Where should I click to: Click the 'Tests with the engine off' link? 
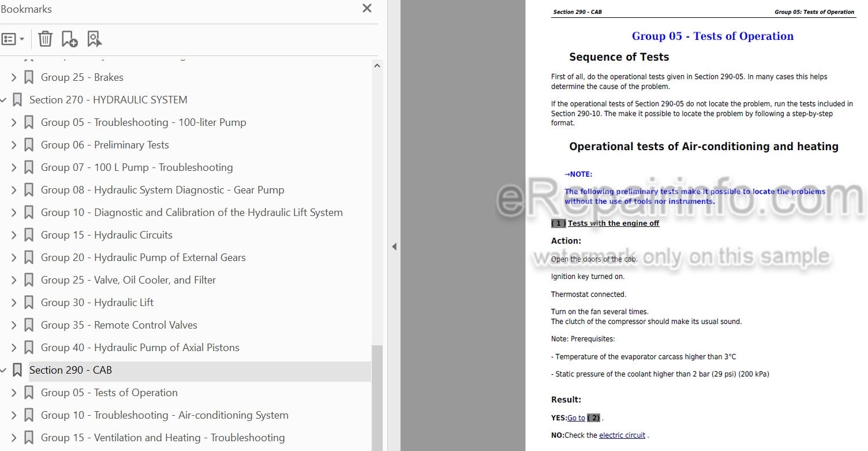pyautogui.click(x=613, y=223)
